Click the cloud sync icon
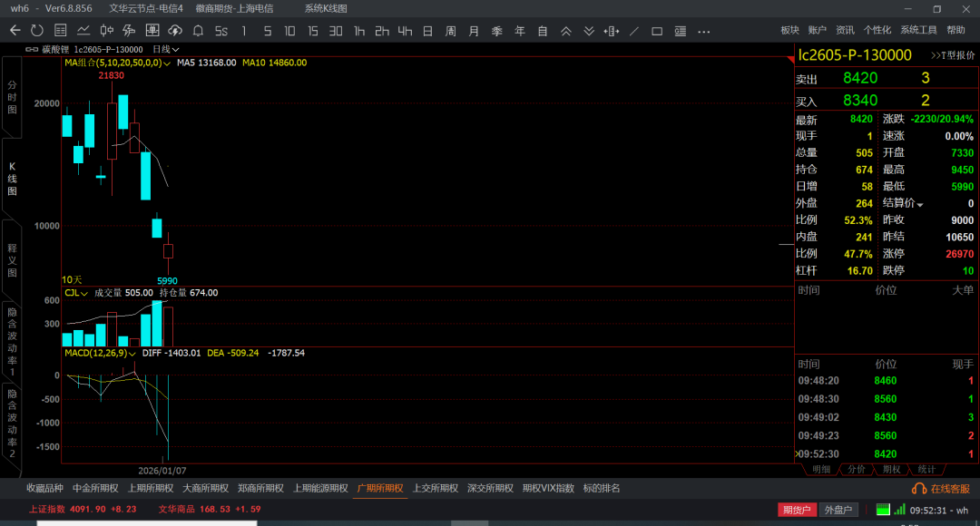 (x=175, y=31)
